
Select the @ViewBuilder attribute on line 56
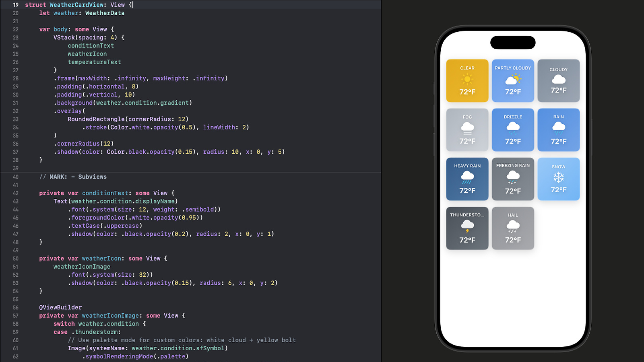pos(60,307)
